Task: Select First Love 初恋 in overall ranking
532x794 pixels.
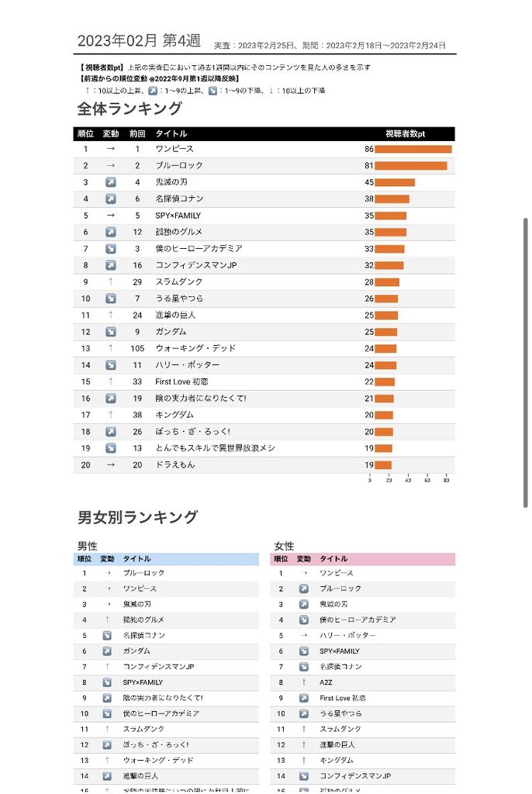Action: click(x=181, y=381)
